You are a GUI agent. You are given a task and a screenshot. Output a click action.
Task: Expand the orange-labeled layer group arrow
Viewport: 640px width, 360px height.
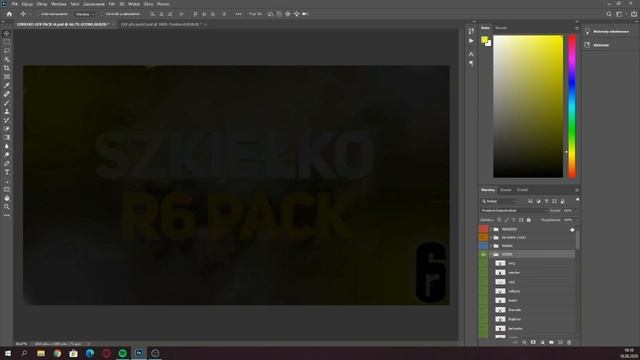(491, 237)
